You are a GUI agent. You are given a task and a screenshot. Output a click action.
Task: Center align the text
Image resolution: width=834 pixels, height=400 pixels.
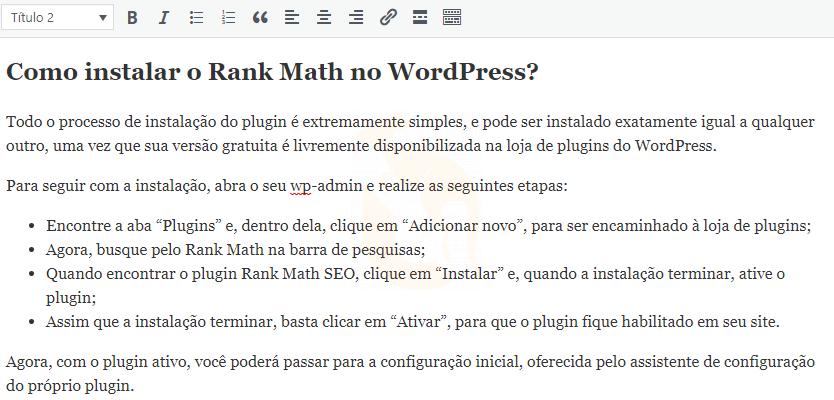point(323,18)
